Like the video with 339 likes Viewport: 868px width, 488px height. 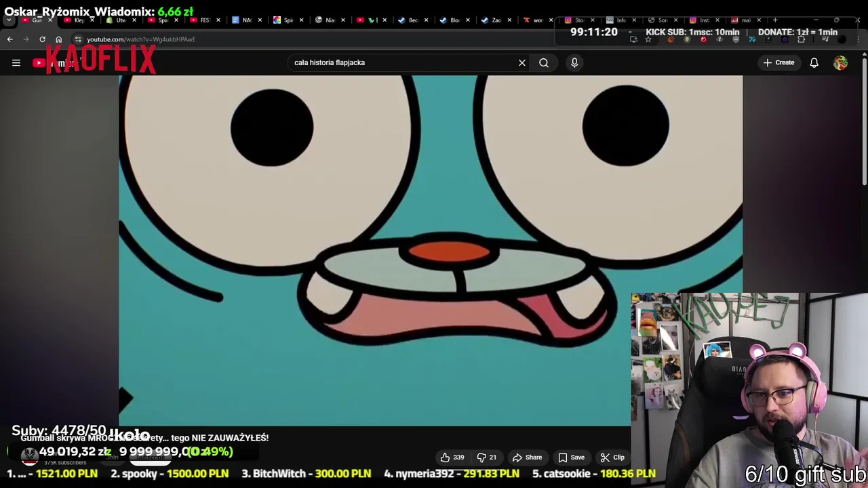click(452, 457)
